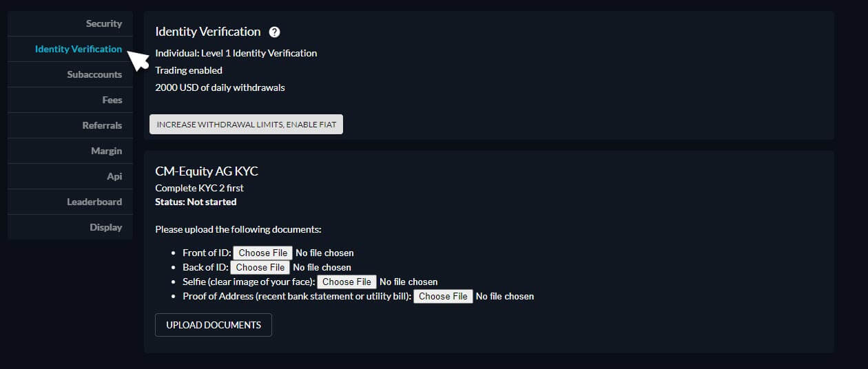
Task: Click the Selfie 'No file chosen' text
Action: [x=409, y=282]
